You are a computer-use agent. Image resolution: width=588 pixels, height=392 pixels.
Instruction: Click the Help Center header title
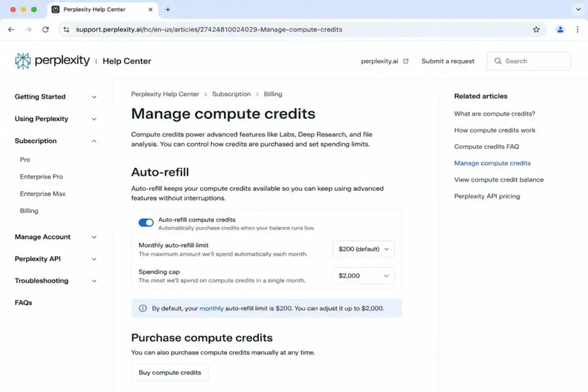click(127, 61)
